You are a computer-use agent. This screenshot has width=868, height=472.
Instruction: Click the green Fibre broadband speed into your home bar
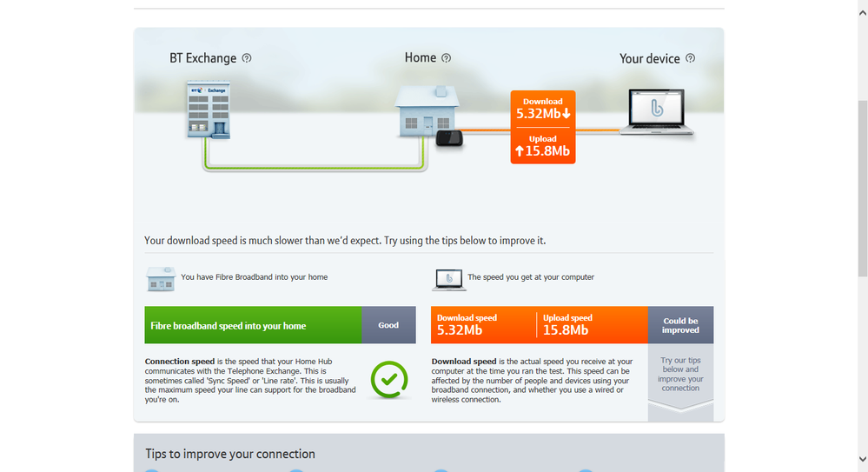pos(254,325)
